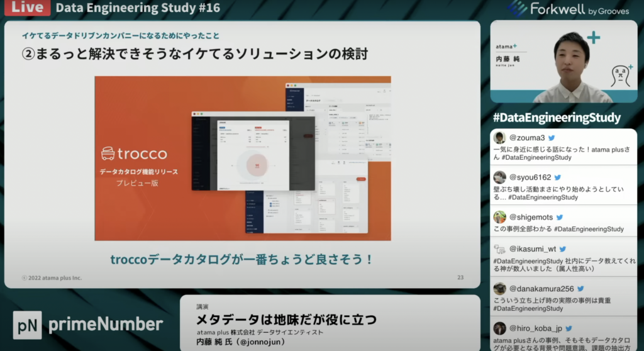
Task: Select the @zouma3 username
Action: (x=526, y=138)
